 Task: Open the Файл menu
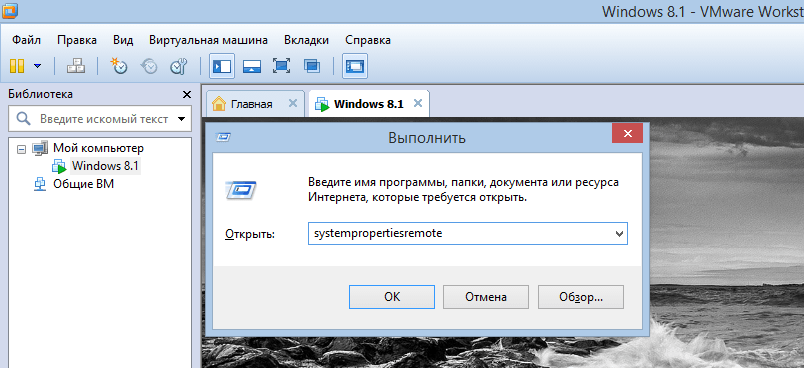pyautogui.click(x=26, y=40)
